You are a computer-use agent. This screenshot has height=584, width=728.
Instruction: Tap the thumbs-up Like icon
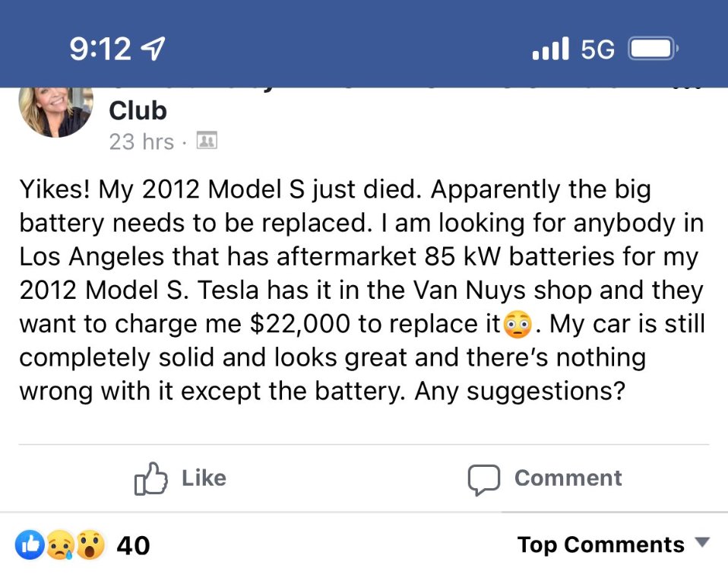[150, 478]
